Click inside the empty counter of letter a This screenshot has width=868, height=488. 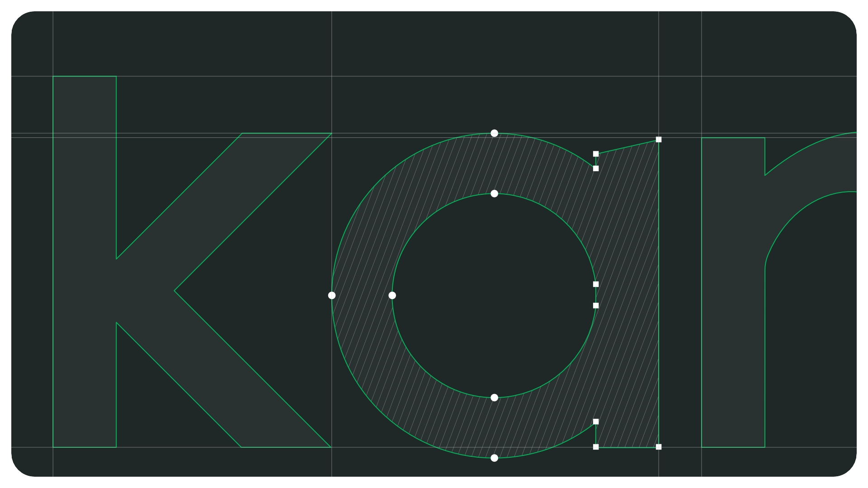tap(494, 296)
